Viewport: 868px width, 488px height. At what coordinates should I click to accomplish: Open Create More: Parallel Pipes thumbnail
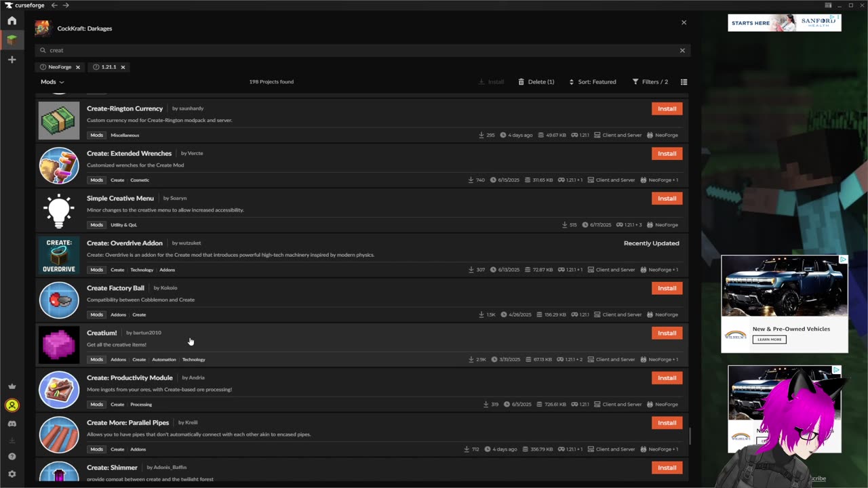(59, 434)
